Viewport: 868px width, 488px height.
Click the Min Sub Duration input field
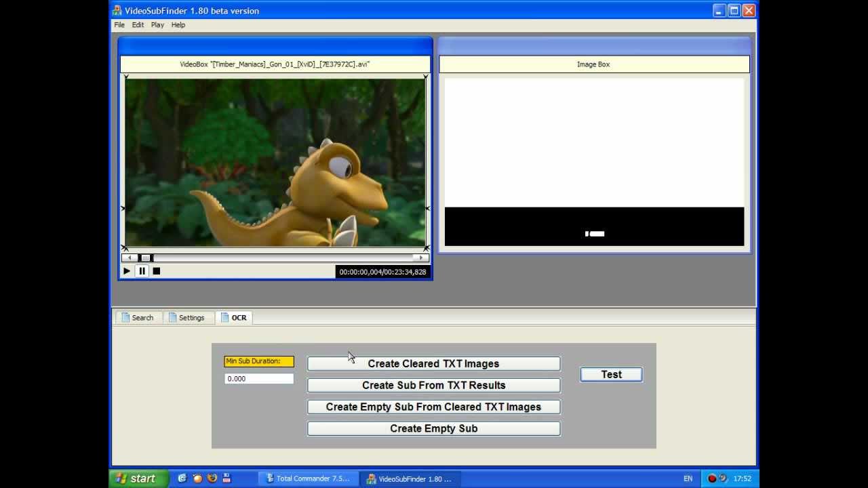(x=259, y=379)
